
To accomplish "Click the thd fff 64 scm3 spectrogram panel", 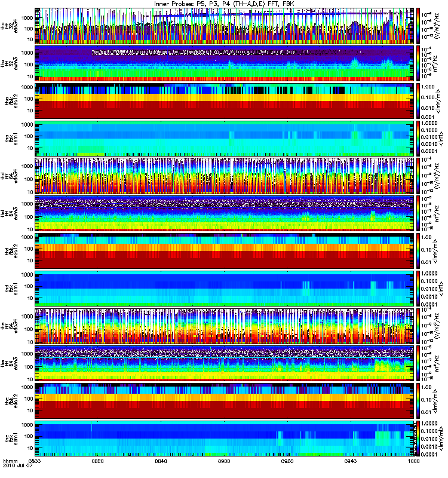I will pyautogui.click(x=225, y=213).
